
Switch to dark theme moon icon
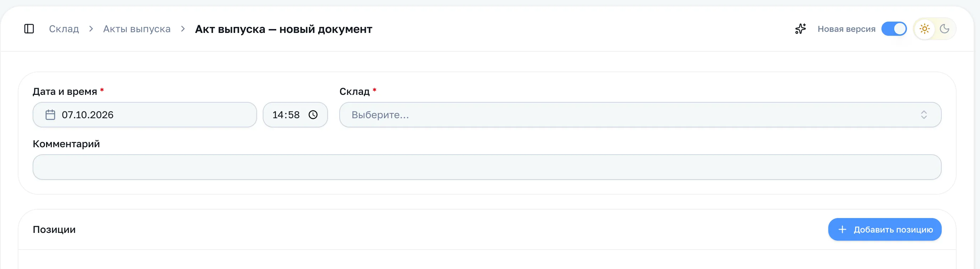(945, 29)
